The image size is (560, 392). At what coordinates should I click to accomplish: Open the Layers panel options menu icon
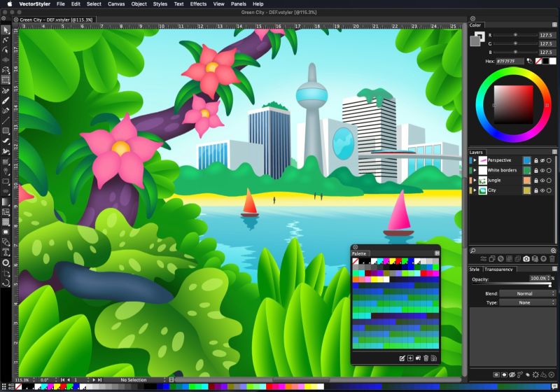pos(554,152)
